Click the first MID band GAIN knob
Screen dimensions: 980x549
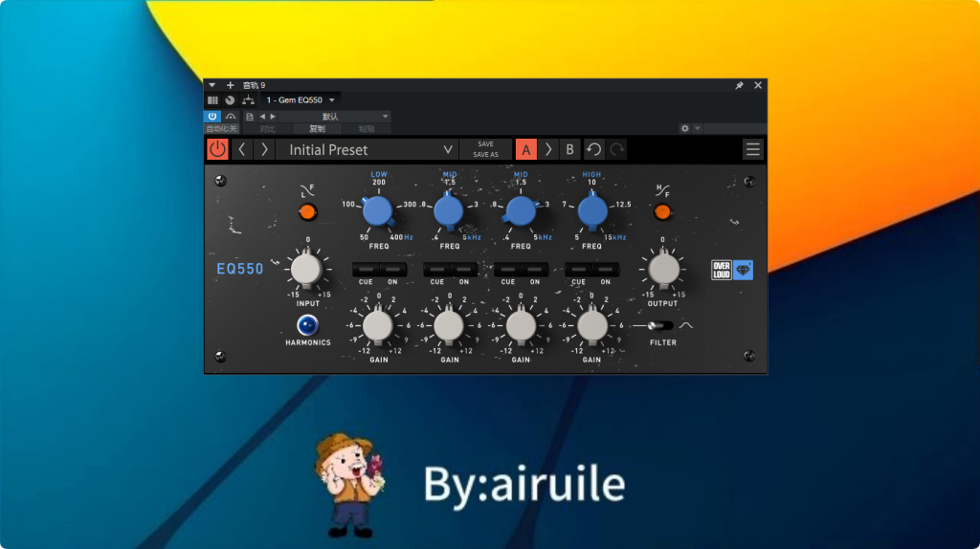(x=449, y=326)
